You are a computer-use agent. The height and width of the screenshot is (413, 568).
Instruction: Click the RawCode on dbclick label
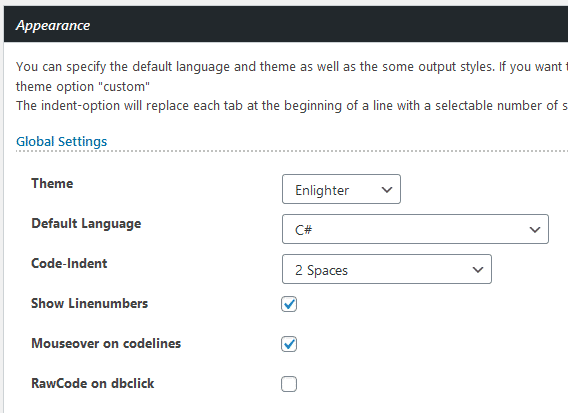[x=93, y=383]
